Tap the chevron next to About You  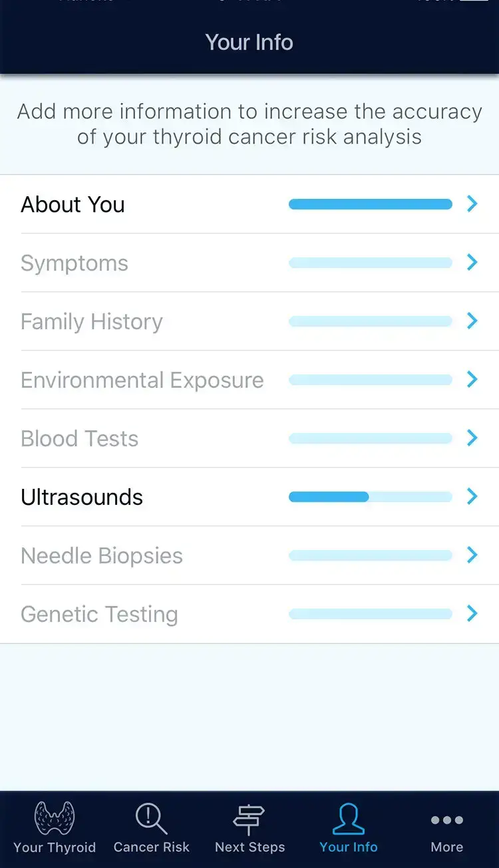pos(472,204)
